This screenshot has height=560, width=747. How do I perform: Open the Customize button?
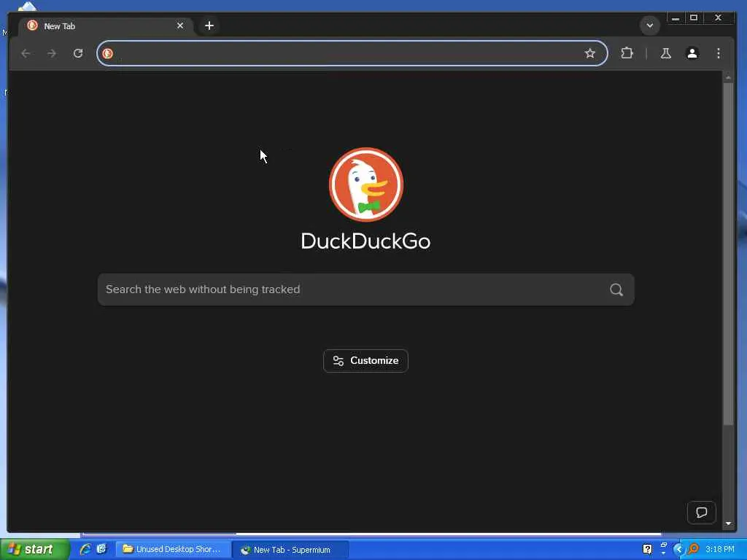tap(366, 361)
